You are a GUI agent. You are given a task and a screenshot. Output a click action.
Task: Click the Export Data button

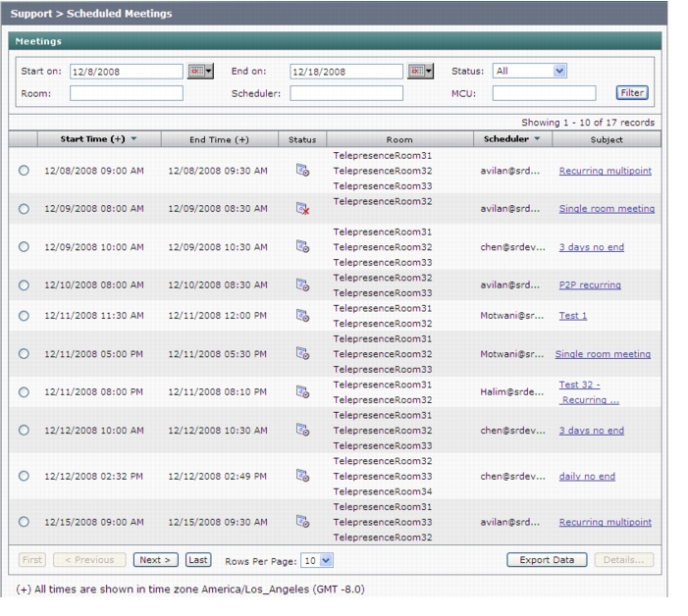point(547,560)
